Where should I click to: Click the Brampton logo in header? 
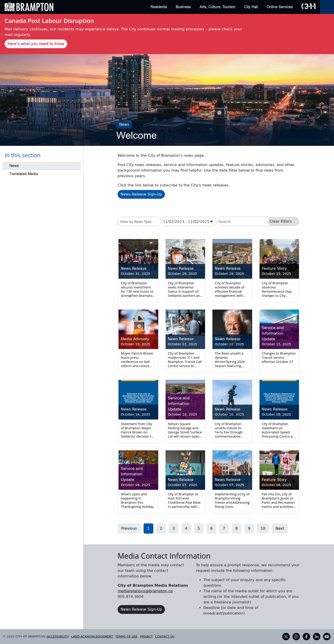pos(29,7)
